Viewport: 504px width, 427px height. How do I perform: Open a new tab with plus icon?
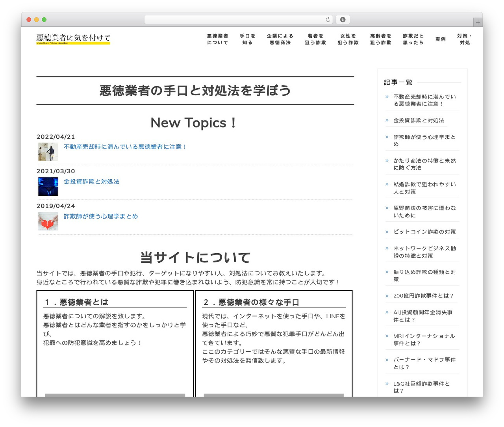click(x=478, y=22)
